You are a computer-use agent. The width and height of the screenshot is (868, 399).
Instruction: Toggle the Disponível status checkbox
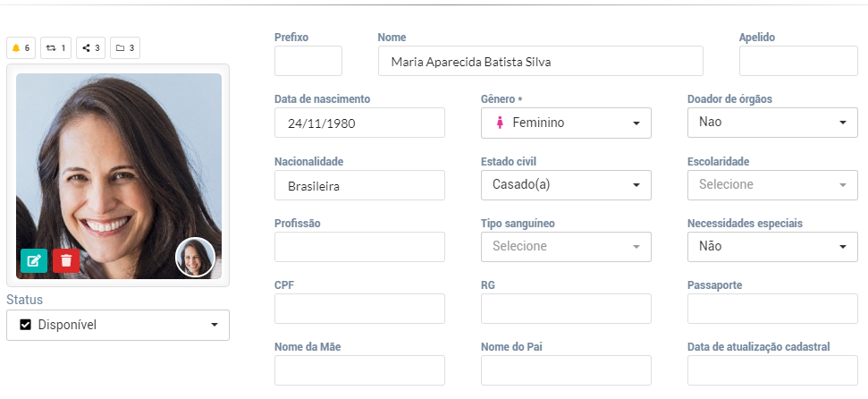tap(25, 325)
